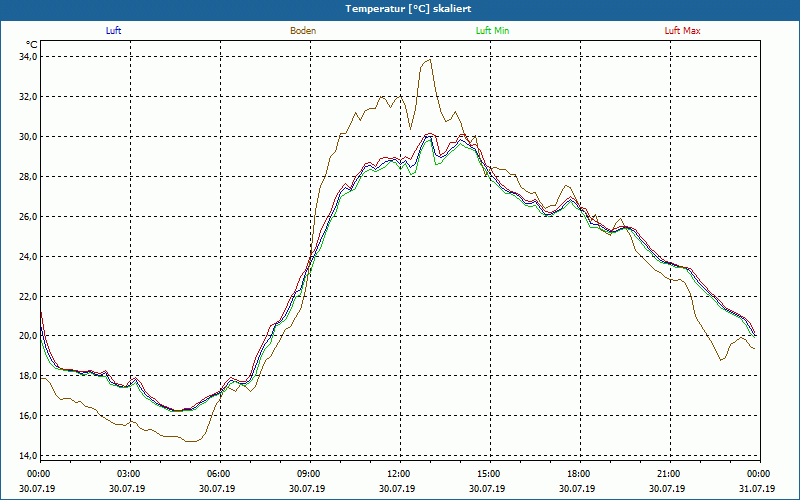The width and height of the screenshot is (800, 500).
Task: Click the Boden curve peak near 34 °C
Action: [x=430, y=60]
